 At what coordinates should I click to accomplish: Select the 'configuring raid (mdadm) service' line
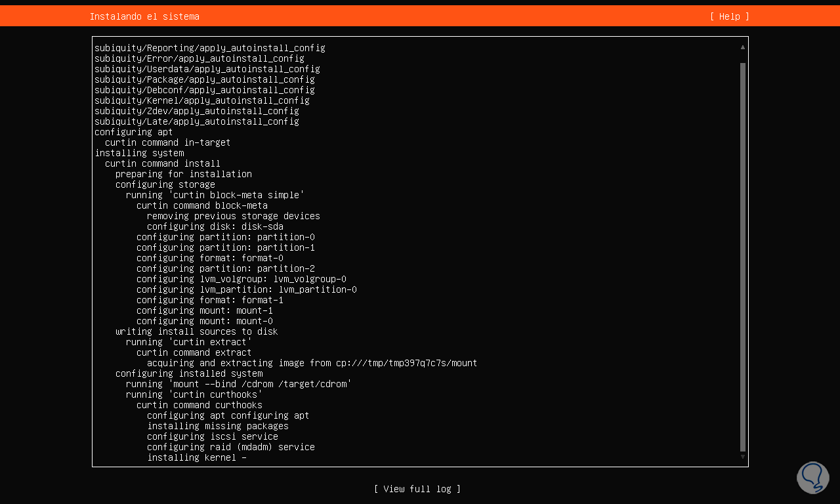point(230,447)
